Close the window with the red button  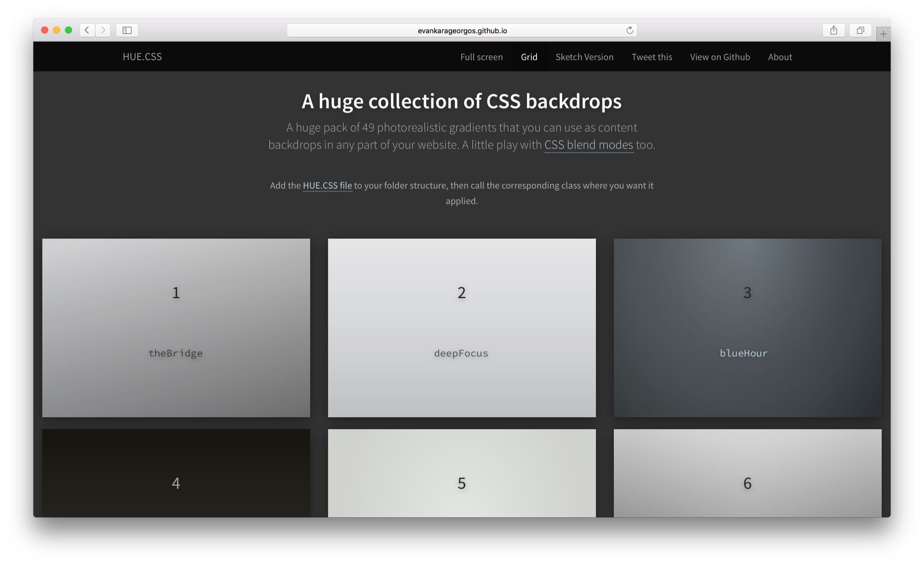(45, 30)
